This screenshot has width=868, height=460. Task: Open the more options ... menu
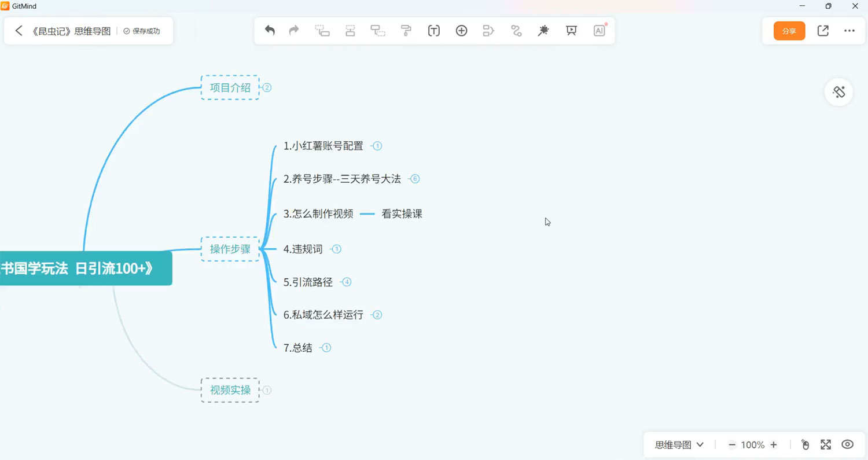pos(849,30)
